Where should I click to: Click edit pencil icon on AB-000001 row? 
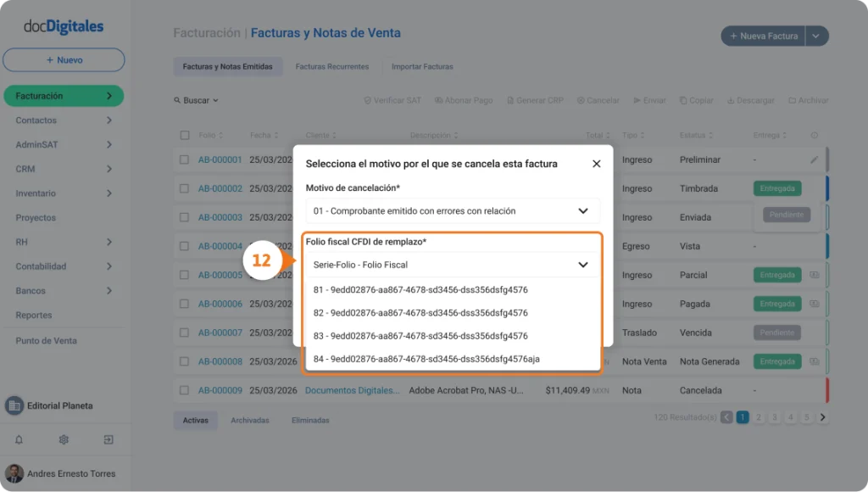pos(814,159)
